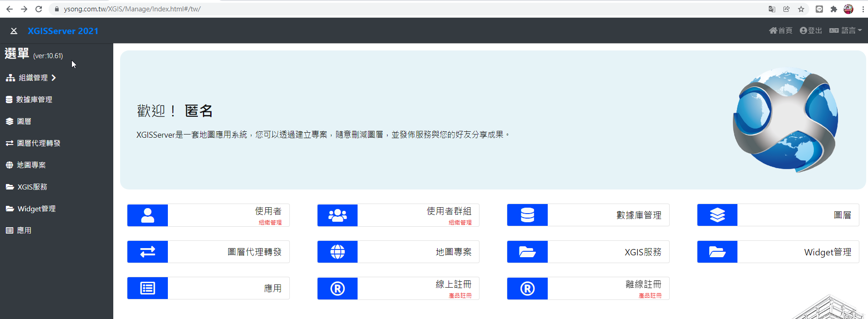Screen dimensions: 868x319
Task: Click the browser profile avatar
Action: click(848, 9)
